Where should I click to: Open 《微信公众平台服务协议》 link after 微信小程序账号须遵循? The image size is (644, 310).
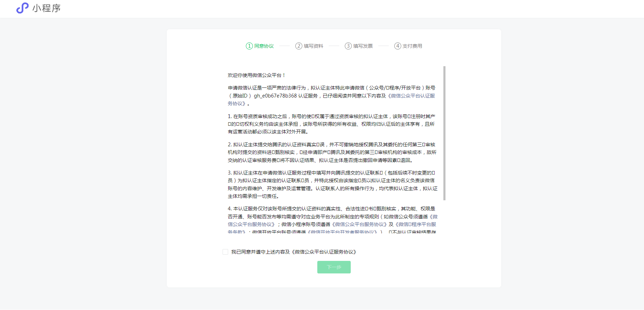point(359,224)
